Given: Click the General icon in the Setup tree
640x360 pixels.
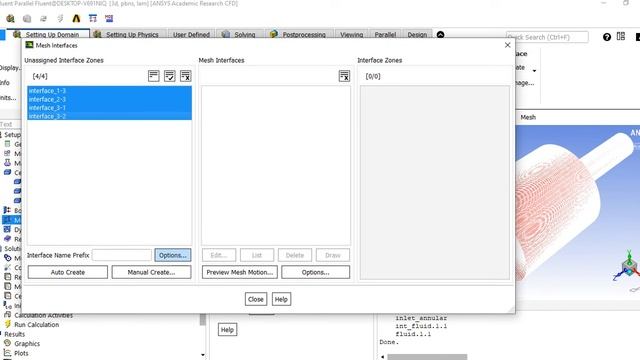Looking at the screenshot, I should [7, 144].
